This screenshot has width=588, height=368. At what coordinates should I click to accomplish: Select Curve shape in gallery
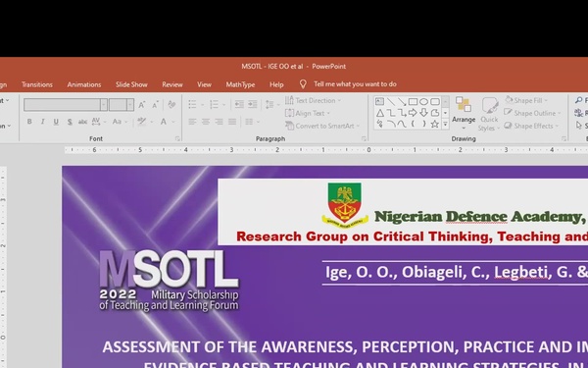click(x=402, y=124)
